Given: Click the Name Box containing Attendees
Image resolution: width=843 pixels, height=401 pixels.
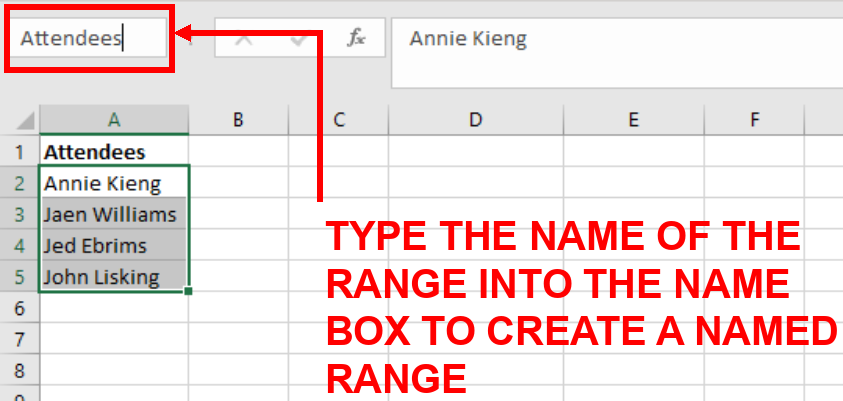Looking at the screenshot, I should pos(88,39).
